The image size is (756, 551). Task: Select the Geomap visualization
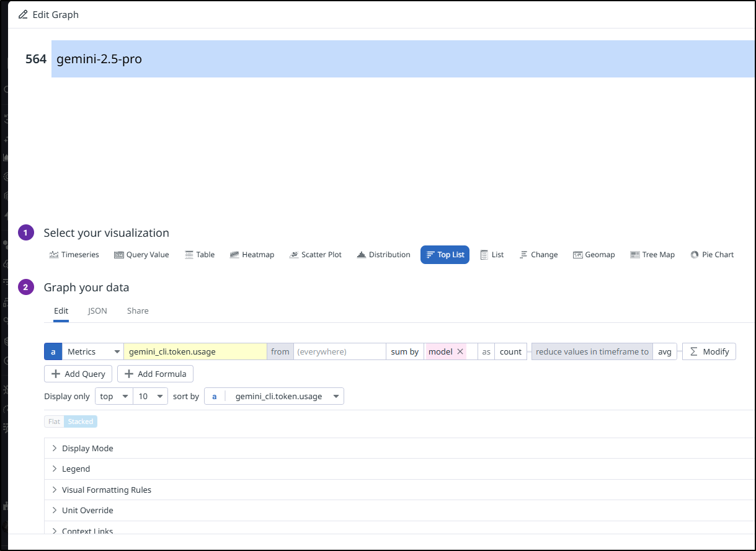click(x=594, y=255)
